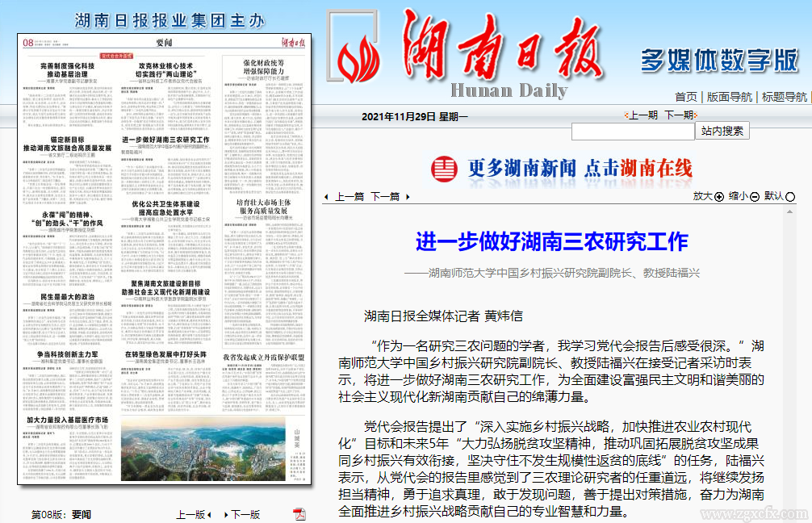The image size is (812, 523).
Task: Open article 我省发起成立井冈保护联盟
Action: pos(264,358)
